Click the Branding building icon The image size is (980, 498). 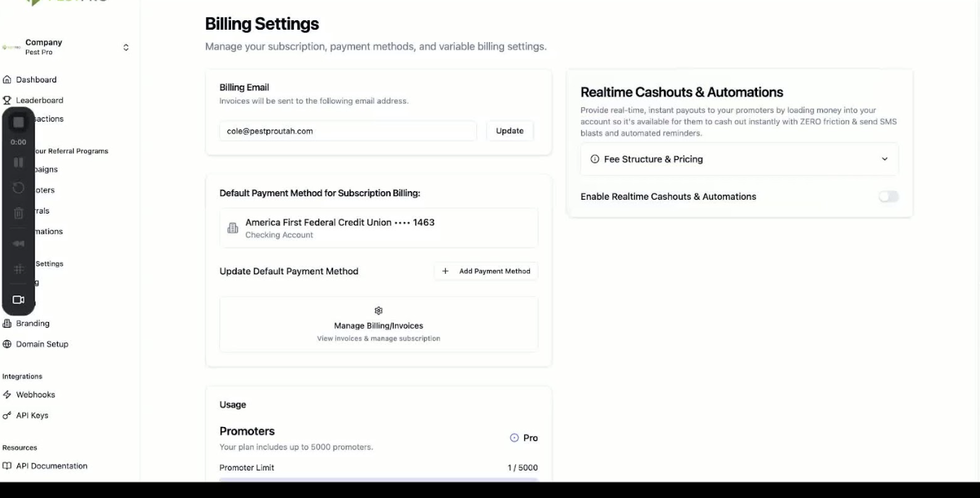tap(7, 324)
